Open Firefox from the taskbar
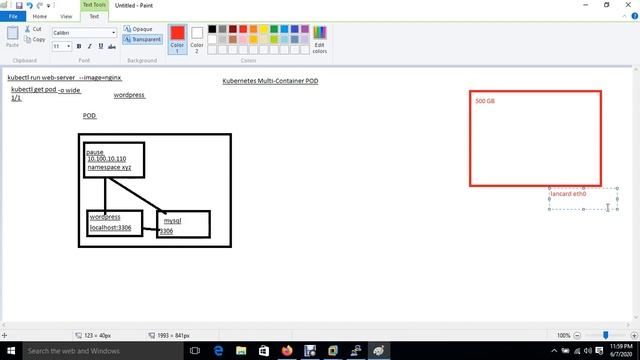Screen dimensions: 640x360 click(x=287, y=351)
